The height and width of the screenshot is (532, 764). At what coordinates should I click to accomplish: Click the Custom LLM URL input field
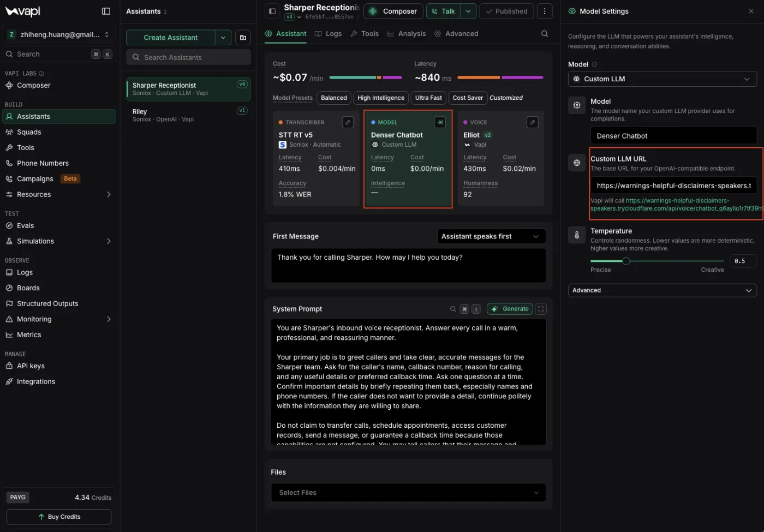coord(673,186)
